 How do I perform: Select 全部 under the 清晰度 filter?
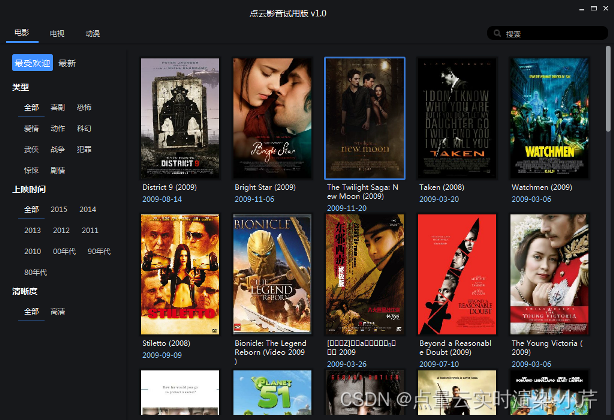(x=31, y=312)
